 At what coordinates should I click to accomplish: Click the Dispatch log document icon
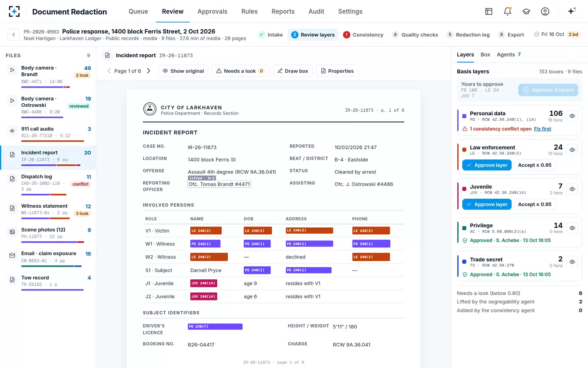point(12,179)
